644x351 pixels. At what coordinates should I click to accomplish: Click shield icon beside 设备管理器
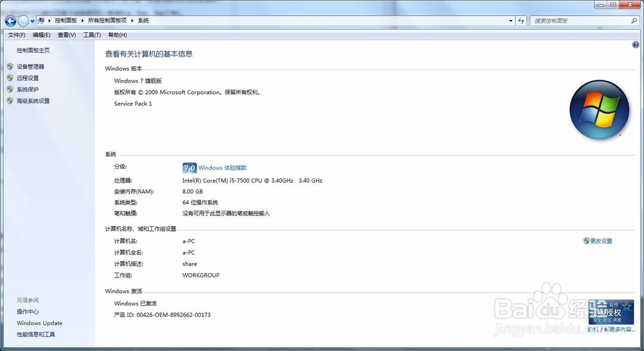click(10, 66)
